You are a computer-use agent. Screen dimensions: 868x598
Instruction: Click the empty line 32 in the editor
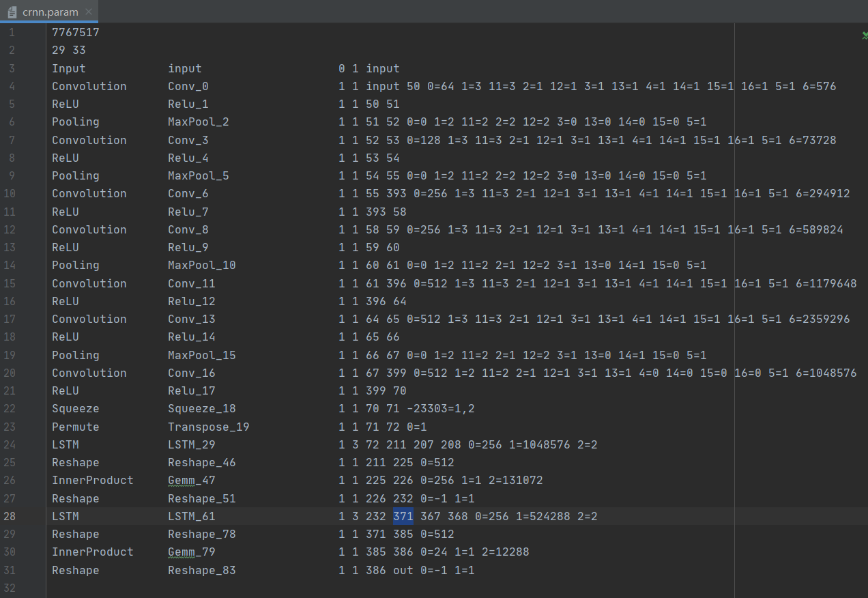[389, 588]
